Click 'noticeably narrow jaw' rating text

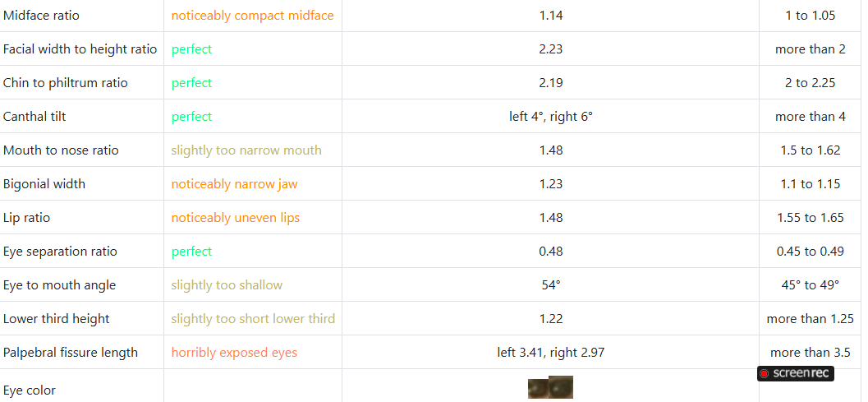[x=234, y=184]
